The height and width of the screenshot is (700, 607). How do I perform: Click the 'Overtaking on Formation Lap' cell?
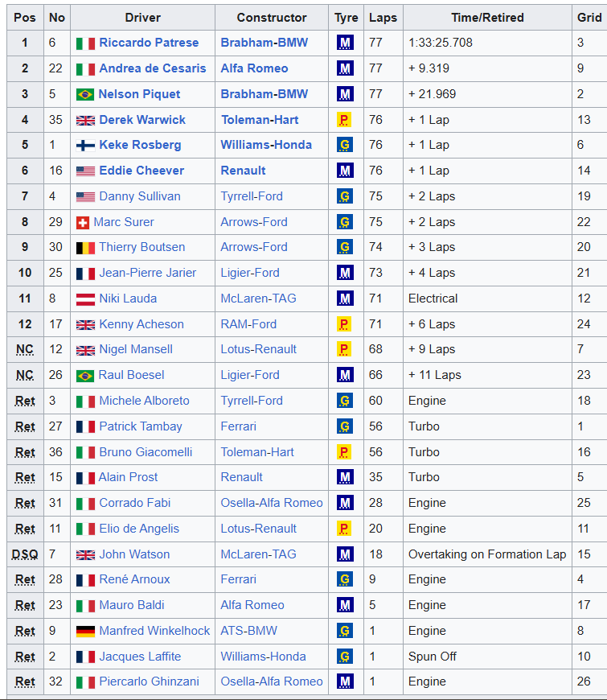click(x=487, y=554)
